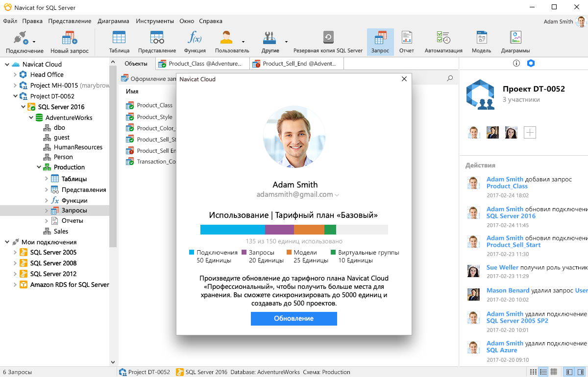
Task: Open the Другие dropdown arrow
Action: pyautogui.click(x=286, y=42)
